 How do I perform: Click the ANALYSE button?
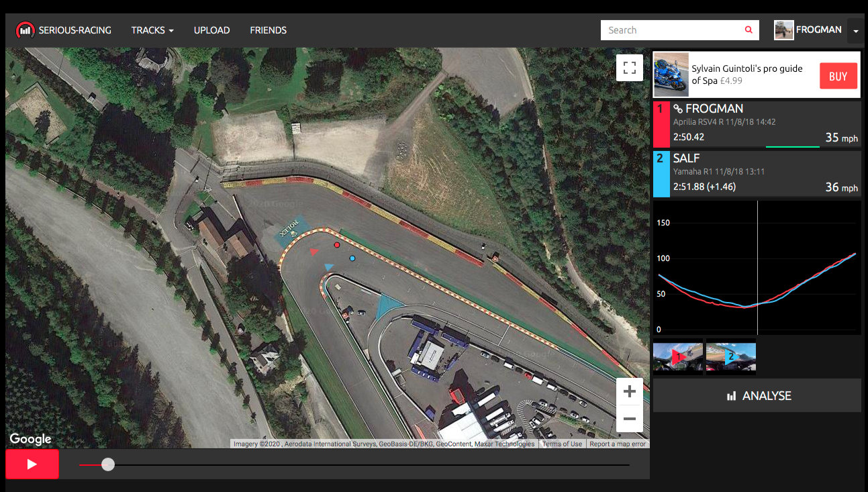(757, 396)
